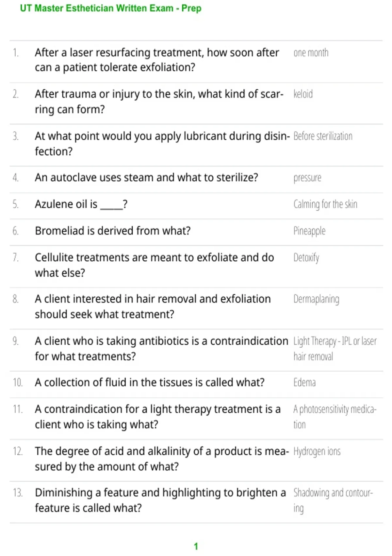Screen dimensions: 392x556
Task: Click the green page number 1
Action: (196, 546)
